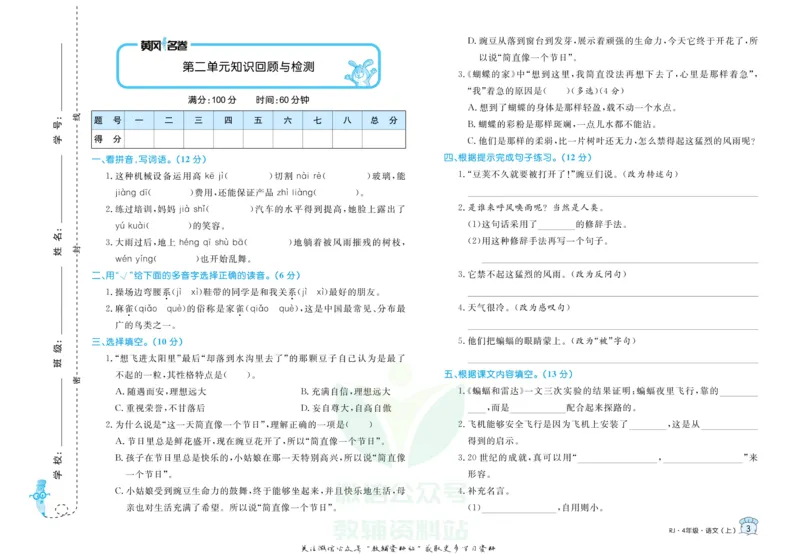Screen dimensions: 800x554
Task: Click the answer line under 它禁不起这猛烈的风雨
Action: point(613,293)
